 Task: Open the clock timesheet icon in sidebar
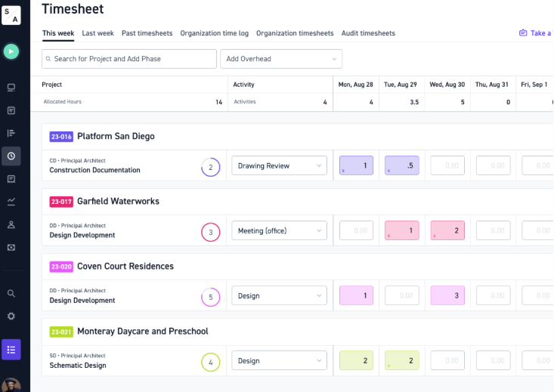pyautogui.click(x=11, y=156)
